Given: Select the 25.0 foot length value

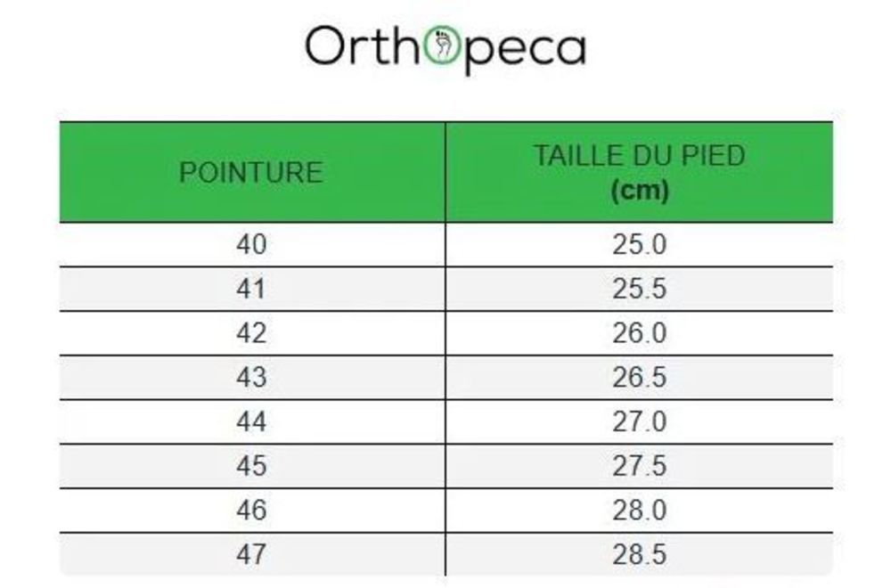Looking at the screenshot, I should pyautogui.click(x=640, y=244).
